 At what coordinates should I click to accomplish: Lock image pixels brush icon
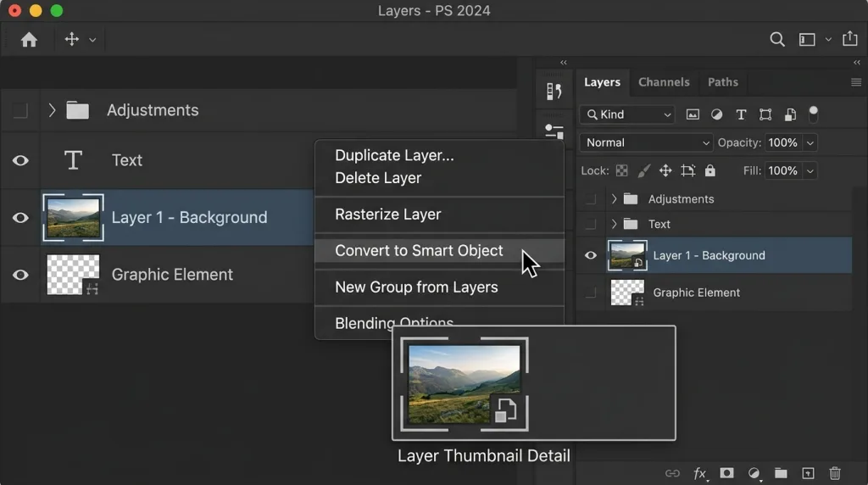pyautogui.click(x=643, y=170)
